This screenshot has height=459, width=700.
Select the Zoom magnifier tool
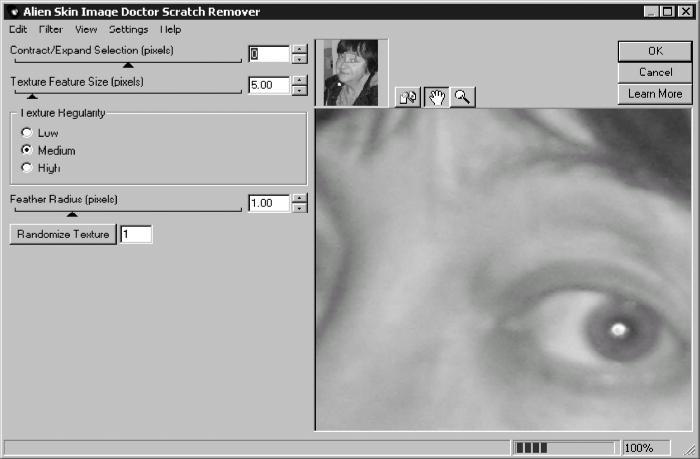tap(462, 97)
